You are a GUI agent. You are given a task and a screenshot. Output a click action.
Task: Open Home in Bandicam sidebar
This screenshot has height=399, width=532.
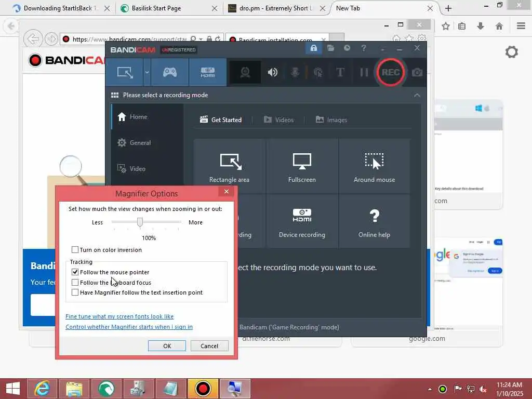pyautogui.click(x=147, y=117)
